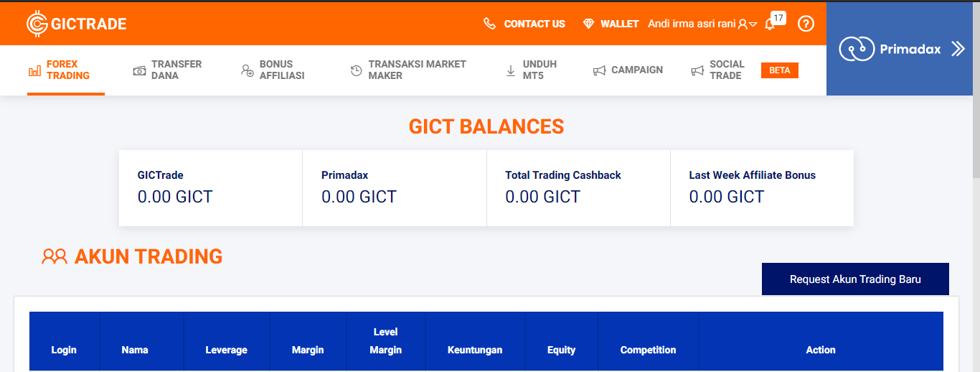
Task: Click the Primadax double chevron arrow
Action: [x=958, y=49]
